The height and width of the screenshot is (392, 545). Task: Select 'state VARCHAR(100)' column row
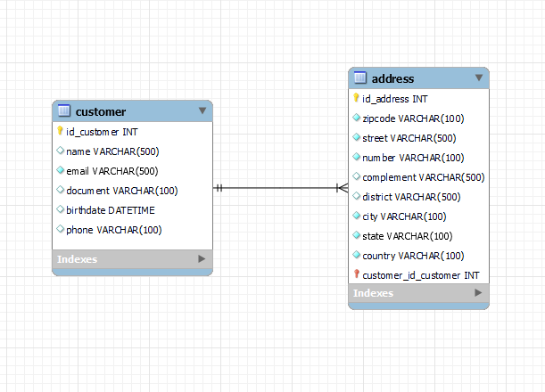pos(419,236)
